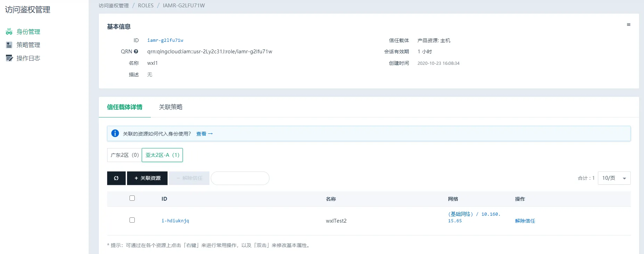Screen dimensions: 644x254
Task: Select 广东2区 (0) zone tab
Action: 125,155
